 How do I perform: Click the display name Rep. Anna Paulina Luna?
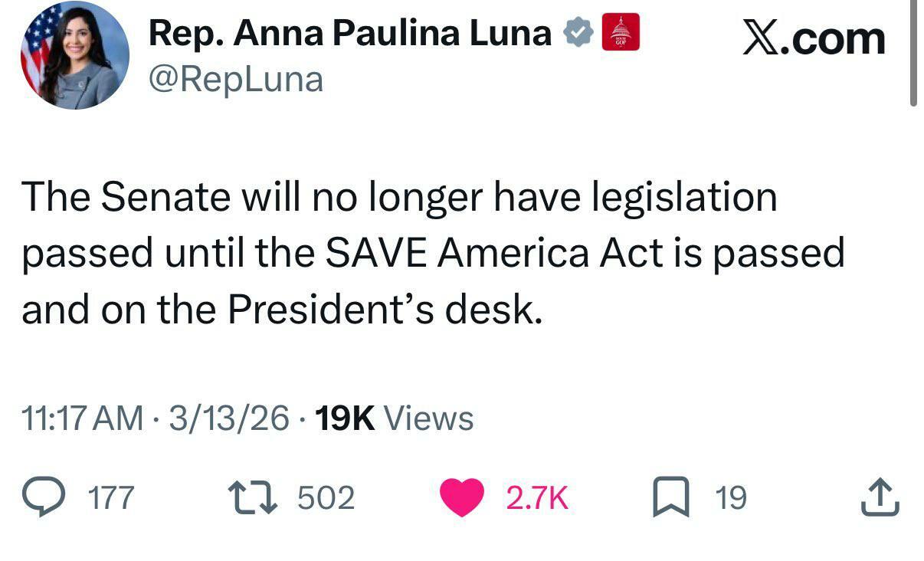point(350,33)
